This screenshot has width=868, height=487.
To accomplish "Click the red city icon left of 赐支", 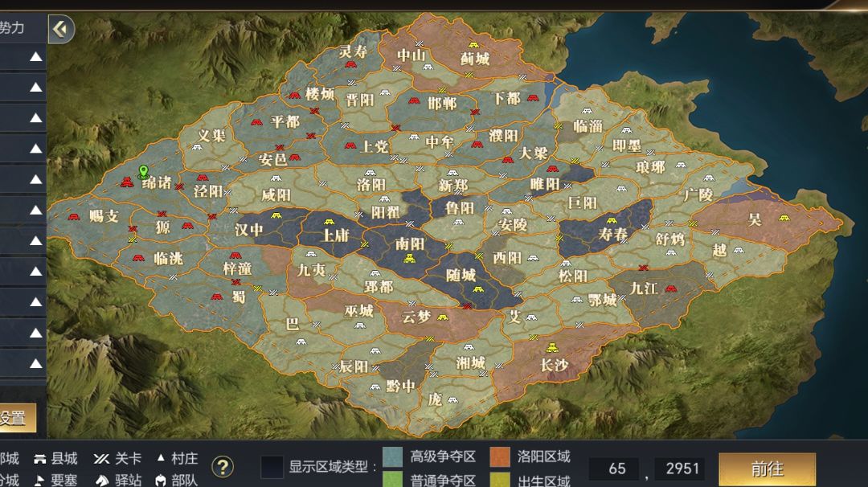I will coord(74,217).
